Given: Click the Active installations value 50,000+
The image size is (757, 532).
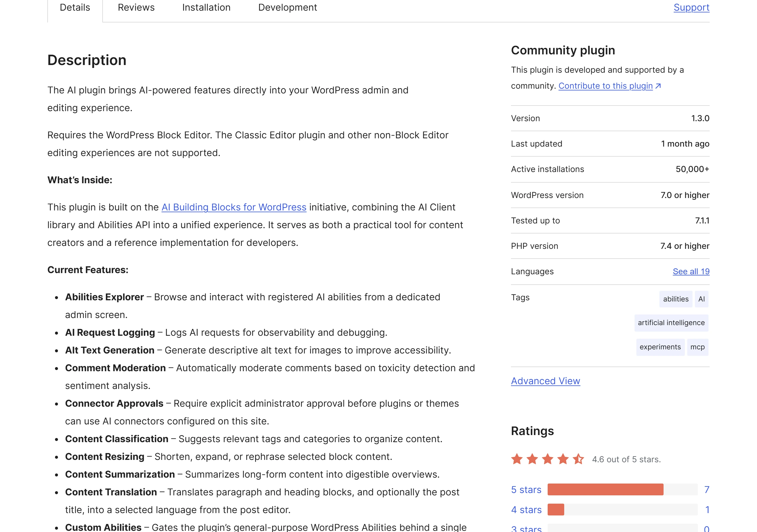Looking at the screenshot, I should click(692, 169).
